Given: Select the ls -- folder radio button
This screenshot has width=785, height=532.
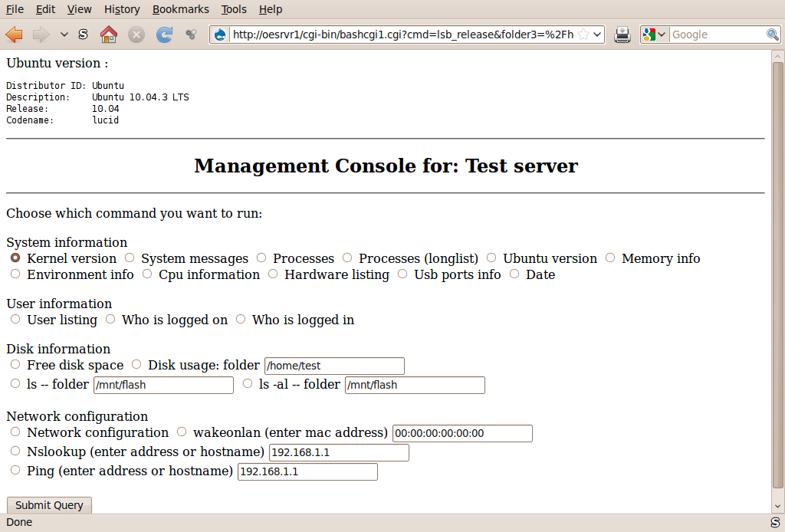Looking at the screenshot, I should click(15, 383).
